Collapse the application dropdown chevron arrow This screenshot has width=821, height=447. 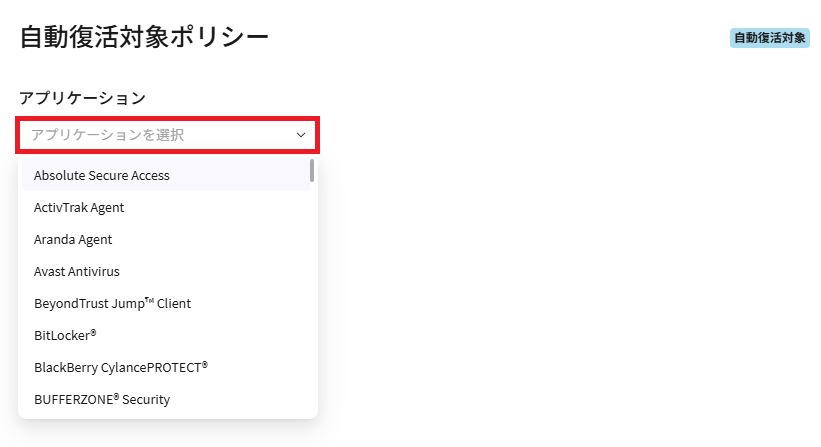point(301,135)
